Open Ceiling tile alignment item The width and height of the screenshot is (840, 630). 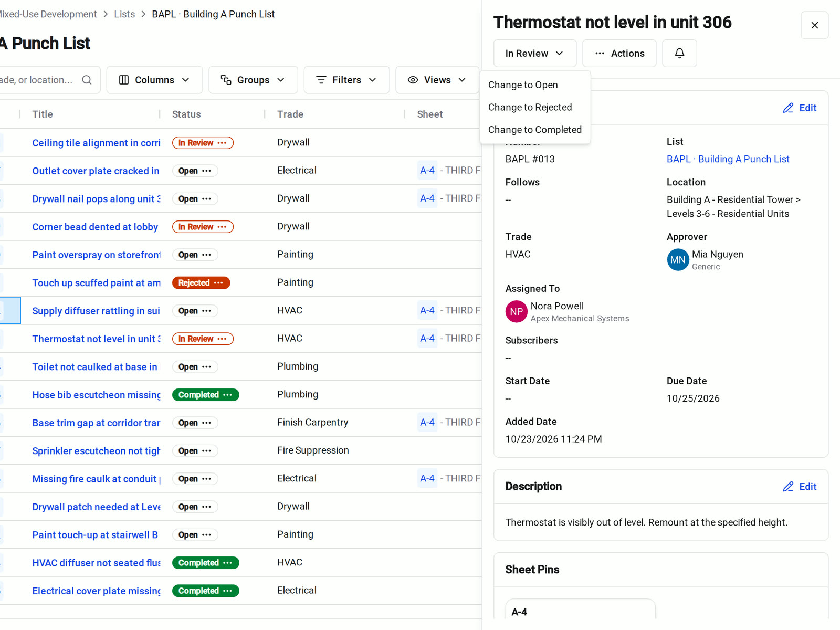(97, 143)
